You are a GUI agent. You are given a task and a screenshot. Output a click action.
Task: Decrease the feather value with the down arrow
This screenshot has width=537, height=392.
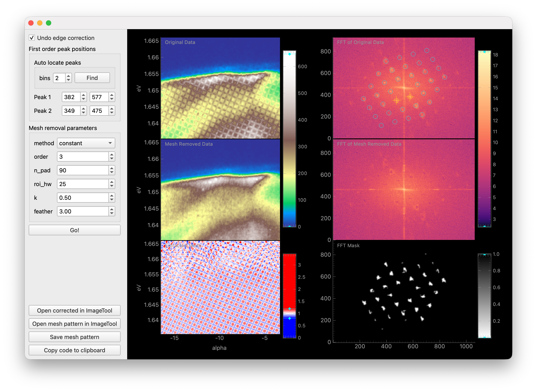112,214
